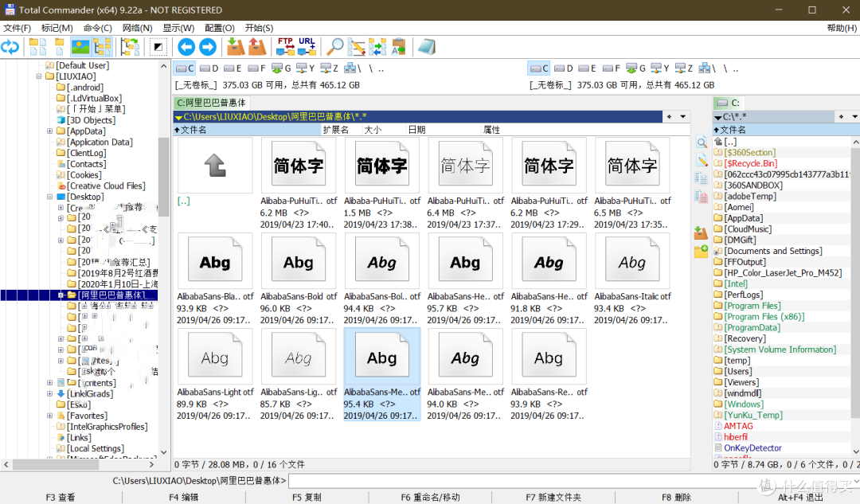The width and height of the screenshot is (860, 504).
Task: Click move icon in vertical button bar
Action: (x=702, y=196)
